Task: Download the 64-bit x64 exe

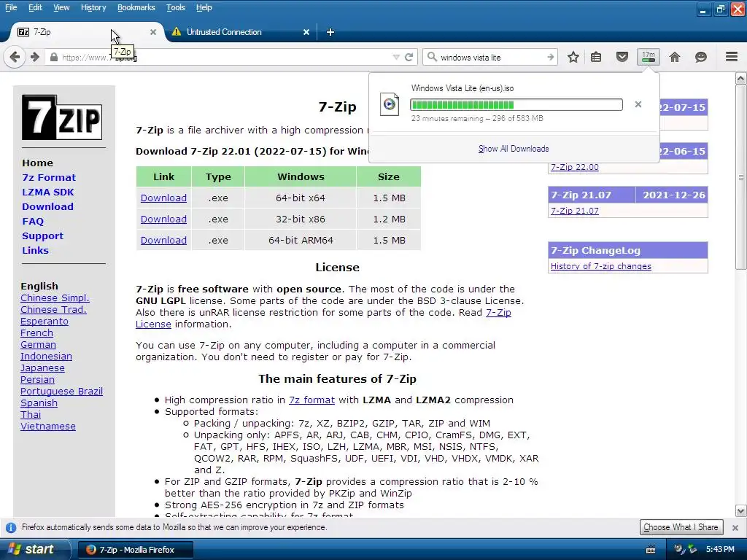Action: click(x=163, y=198)
